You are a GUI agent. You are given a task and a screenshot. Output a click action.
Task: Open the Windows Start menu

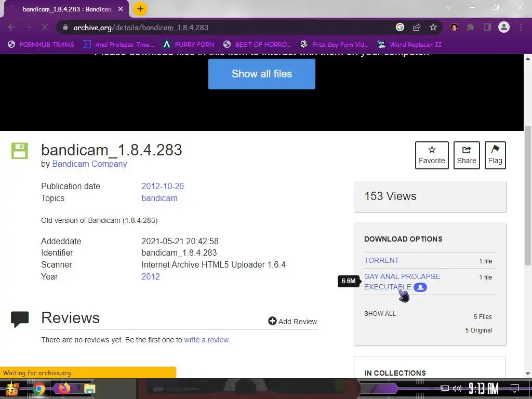12,389
